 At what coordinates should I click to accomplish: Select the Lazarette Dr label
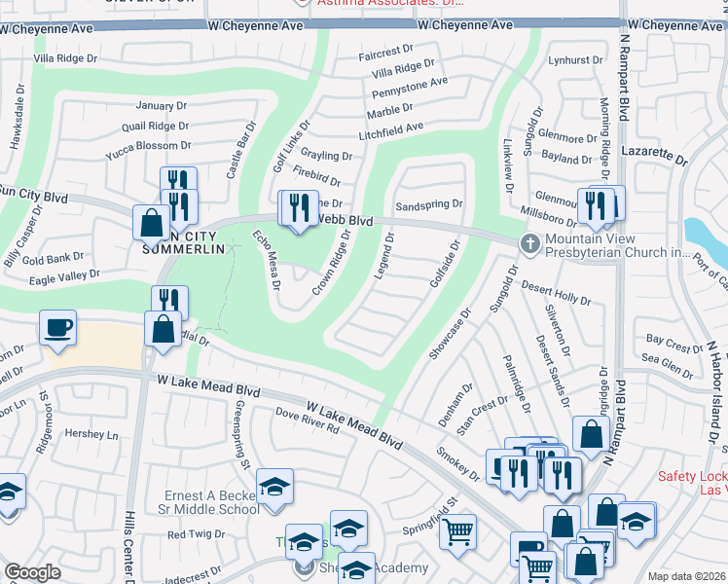point(655,156)
